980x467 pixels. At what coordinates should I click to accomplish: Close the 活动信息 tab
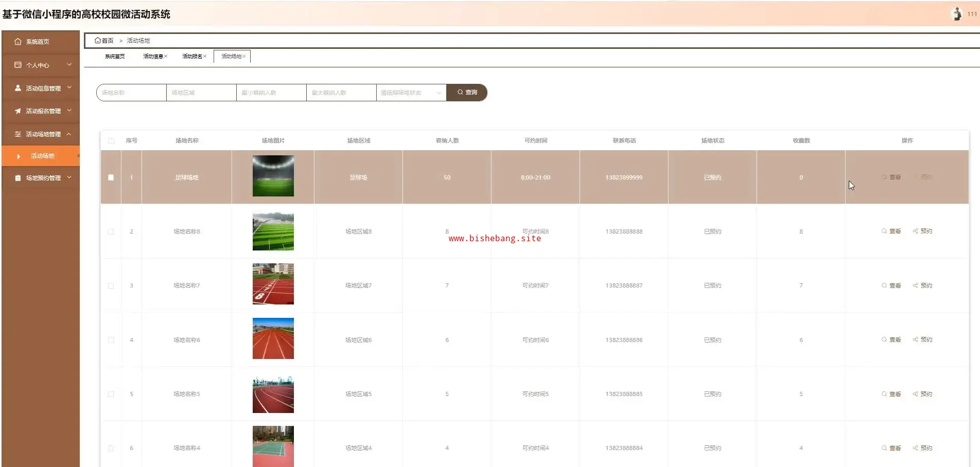click(x=166, y=56)
